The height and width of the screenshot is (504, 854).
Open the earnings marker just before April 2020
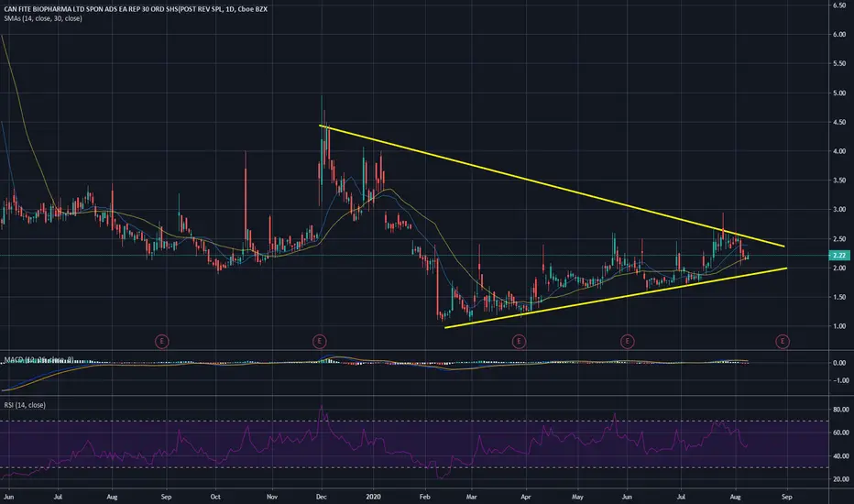[x=519, y=342]
